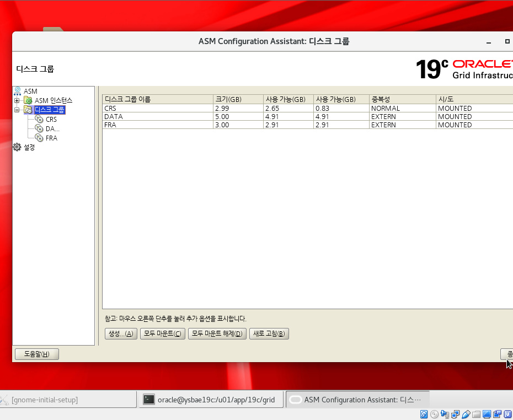
Task: Click the 0.83 value in CRS row
Action: 341,108
